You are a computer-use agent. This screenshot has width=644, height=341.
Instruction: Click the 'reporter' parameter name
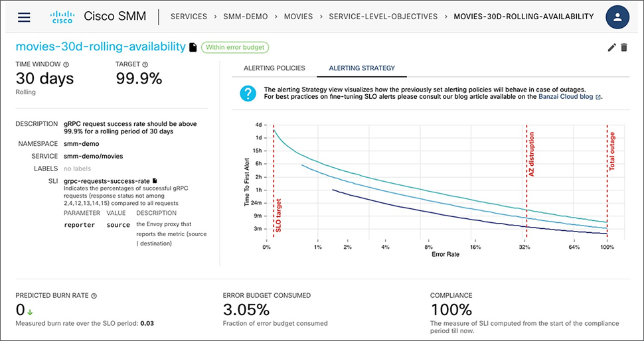pyautogui.click(x=80, y=225)
